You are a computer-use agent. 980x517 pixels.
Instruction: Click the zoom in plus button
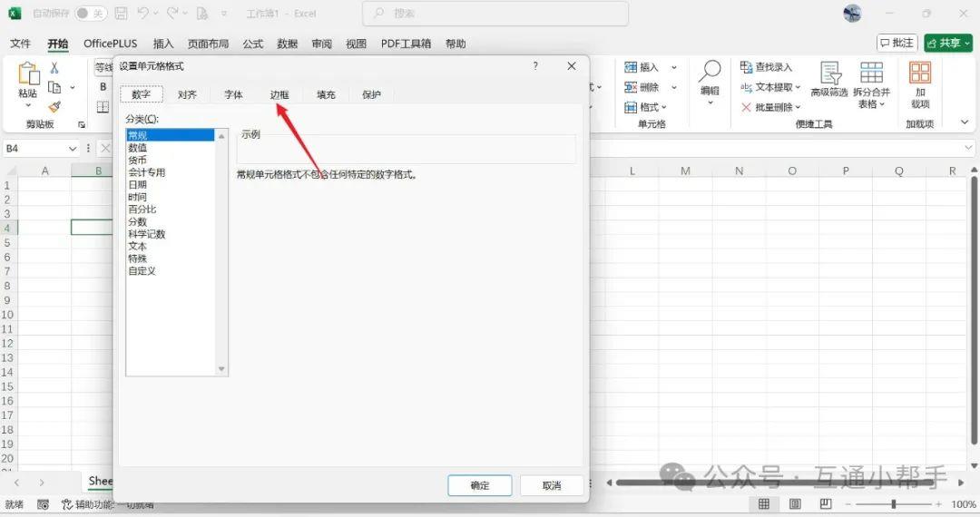[938, 504]
